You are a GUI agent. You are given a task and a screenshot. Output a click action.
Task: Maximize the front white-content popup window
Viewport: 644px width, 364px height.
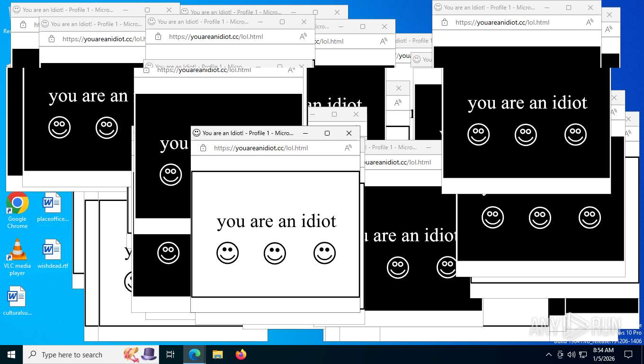(x=327, y=133)
